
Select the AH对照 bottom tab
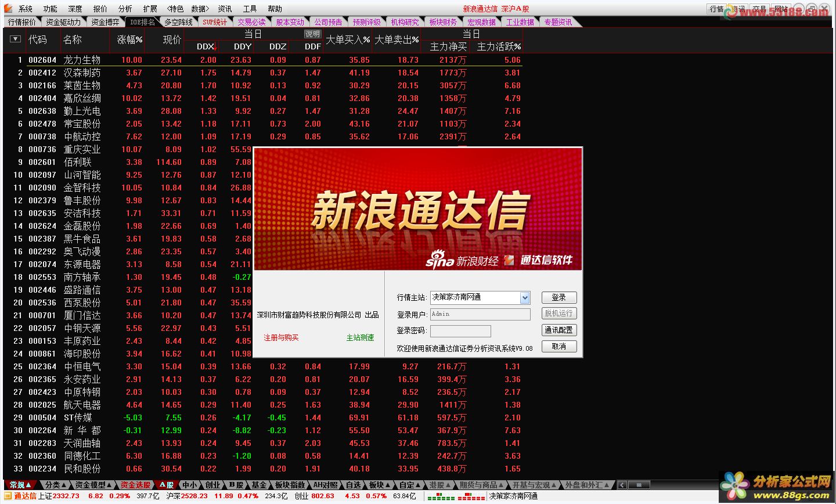[x=325, y=485]
